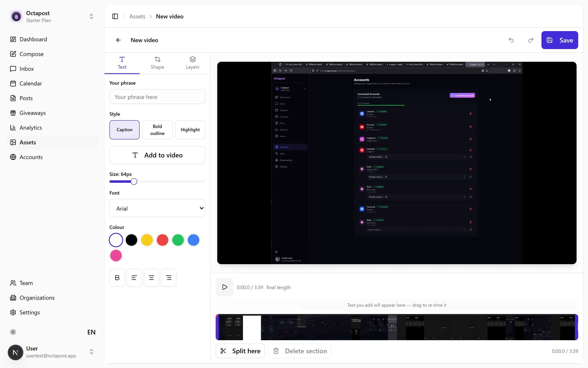Undo the last edit
Viewport: 588px width, 368px height.
pyautogui.click(x=511, y=40)
